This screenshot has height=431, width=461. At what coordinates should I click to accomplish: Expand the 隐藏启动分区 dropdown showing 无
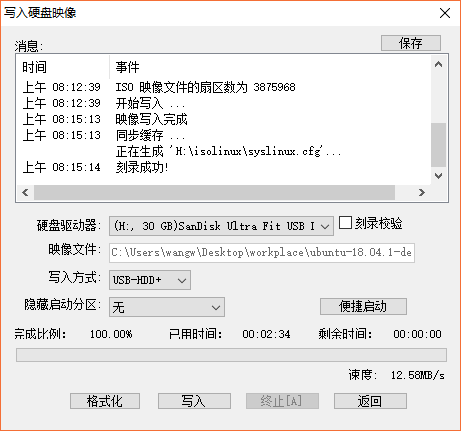point(167,307)
